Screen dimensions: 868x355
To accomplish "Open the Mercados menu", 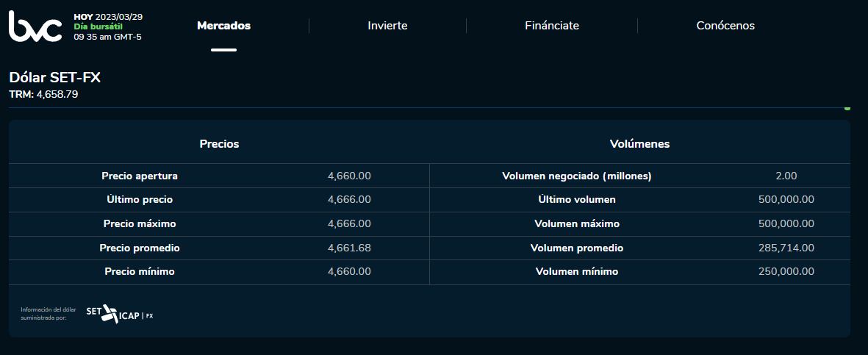I will (223, 26).
